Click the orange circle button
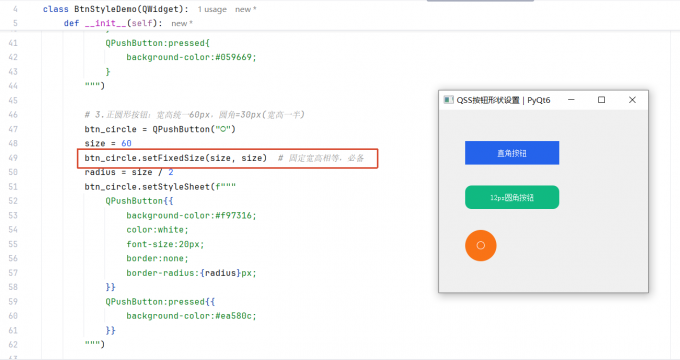This screenshot has width=680, height=360. point(481,245)
